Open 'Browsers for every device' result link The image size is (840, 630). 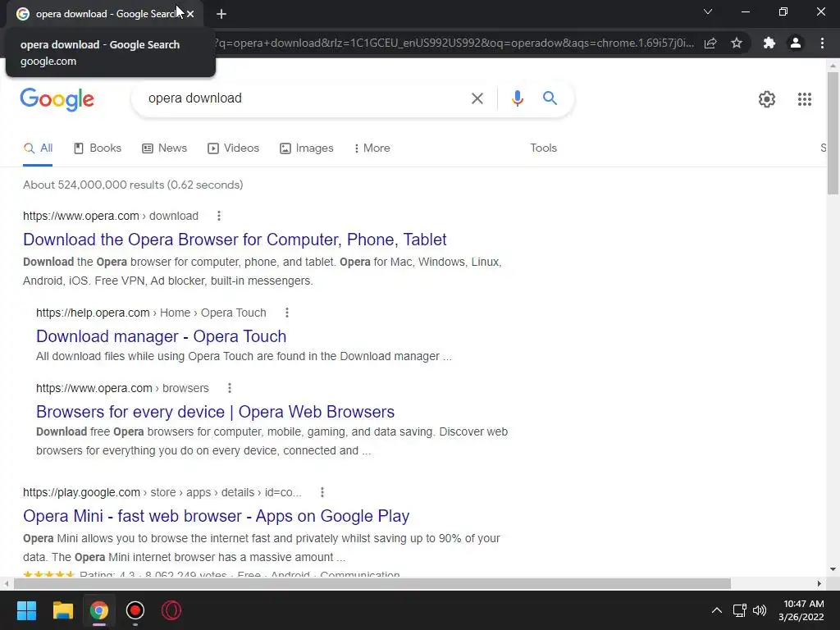pyautogui.click(x=216, y=412)
